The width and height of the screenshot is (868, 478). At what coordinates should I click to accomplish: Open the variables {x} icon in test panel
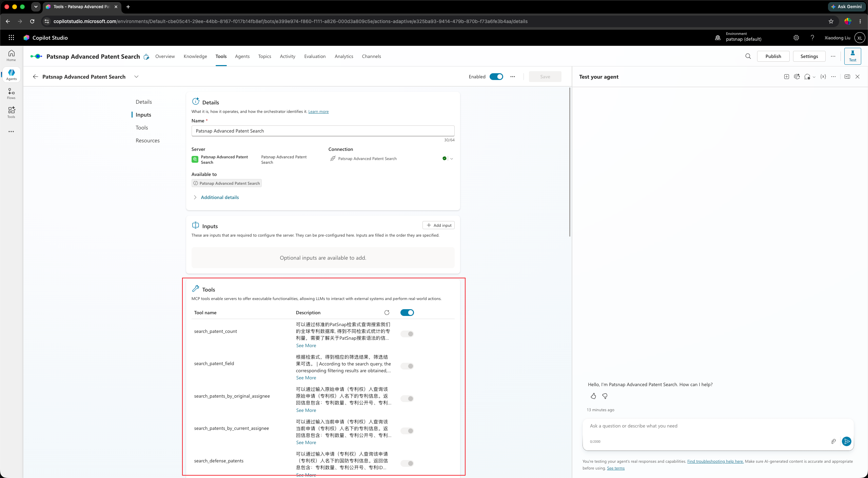[x=823, y=77]
